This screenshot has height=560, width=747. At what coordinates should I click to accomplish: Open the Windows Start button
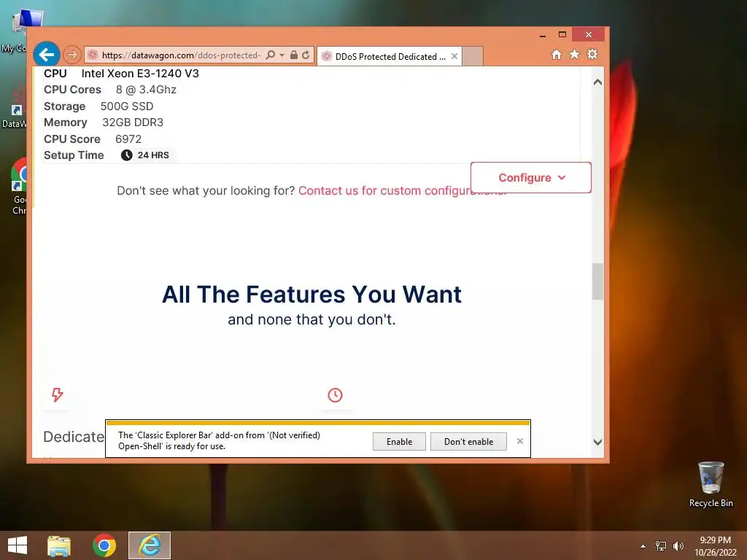(x=18, y=545)
